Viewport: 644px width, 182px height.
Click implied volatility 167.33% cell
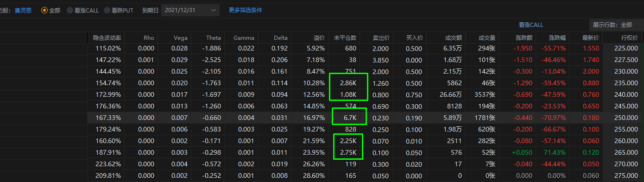click(108, 118)
